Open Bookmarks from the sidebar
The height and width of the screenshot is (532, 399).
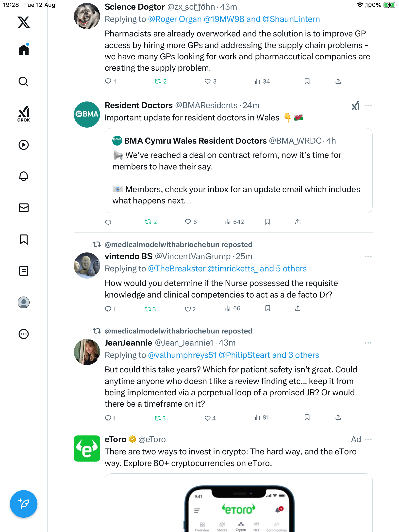pyautogui.click(x=24, y=239)
